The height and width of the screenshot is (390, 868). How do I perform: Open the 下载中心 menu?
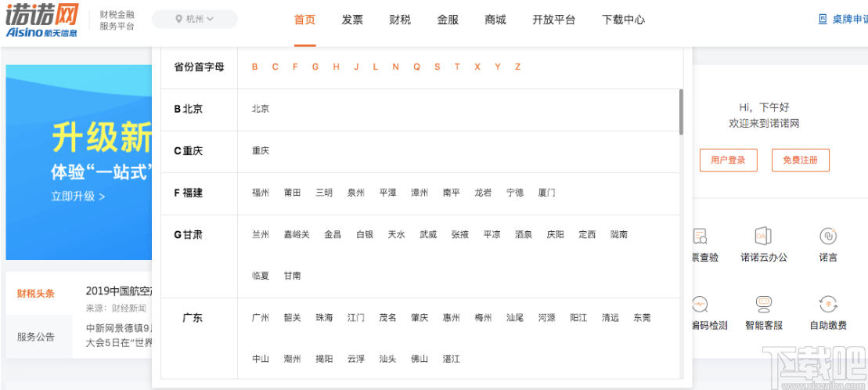point(623,20)
